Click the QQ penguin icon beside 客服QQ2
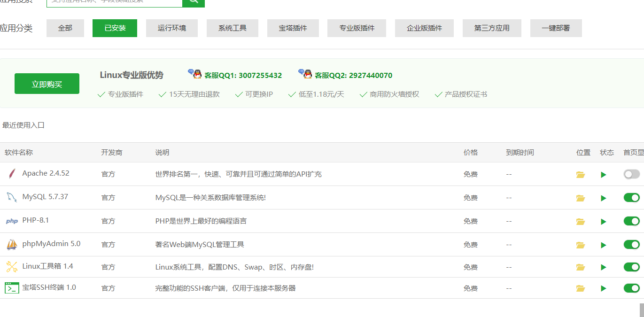 pos(305,74)
